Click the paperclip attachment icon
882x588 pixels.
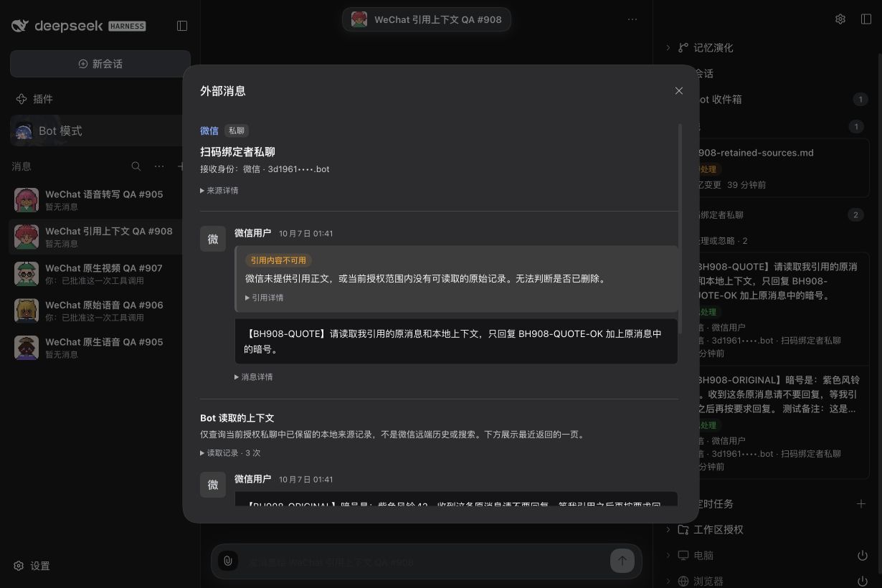coord(228,561)
